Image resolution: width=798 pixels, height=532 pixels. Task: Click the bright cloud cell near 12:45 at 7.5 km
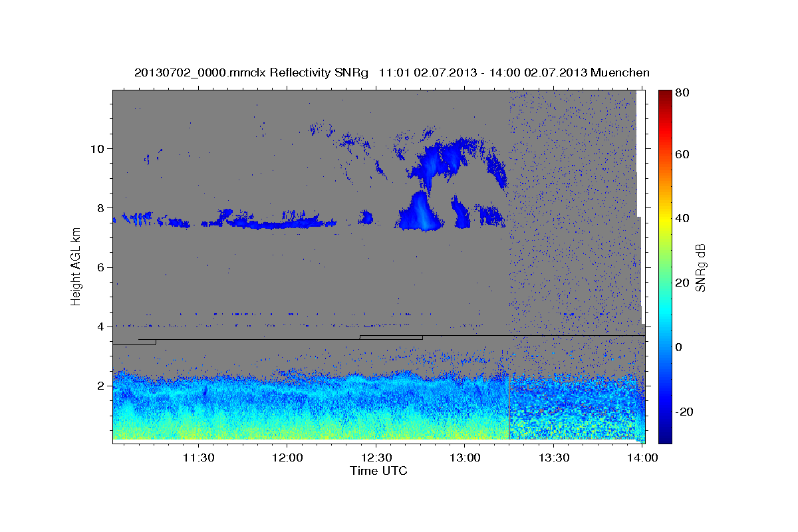[422, 213]
